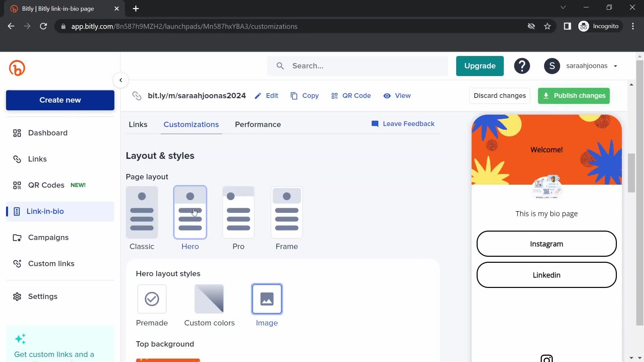Open the help question mark icon
Viewport: 644px width, 362px height.
pyautogui.click(x=522, y=66)
